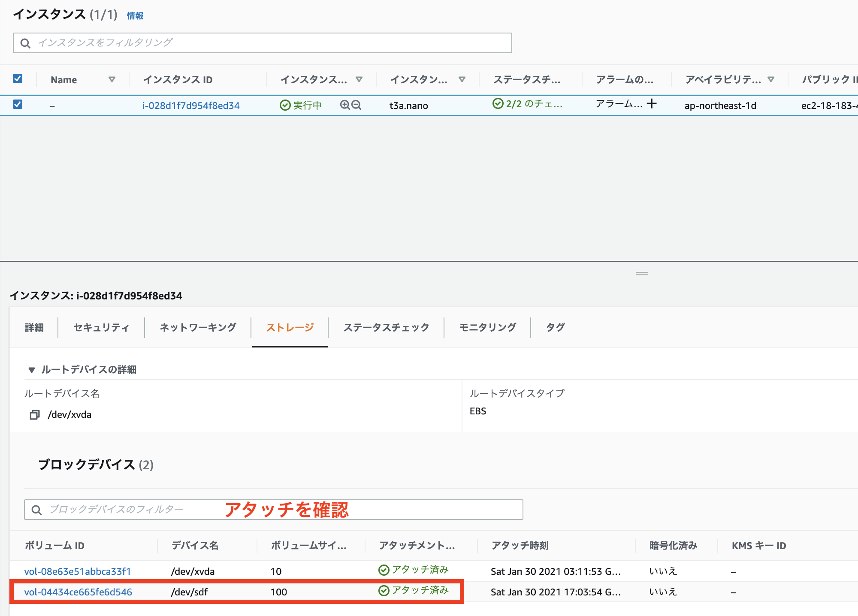Click the ap-northeast-1d availability zone cell

pos(720,106)
